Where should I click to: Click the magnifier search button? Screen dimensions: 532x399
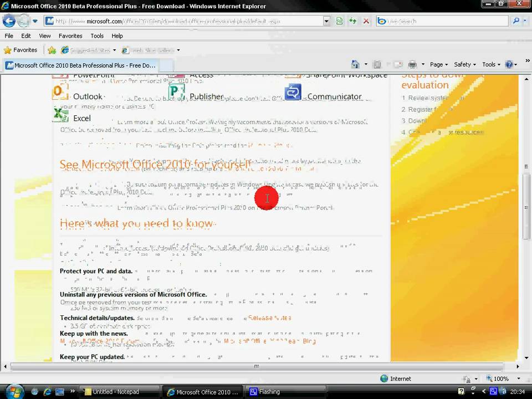pyautogui.click(x=516, y=21)
